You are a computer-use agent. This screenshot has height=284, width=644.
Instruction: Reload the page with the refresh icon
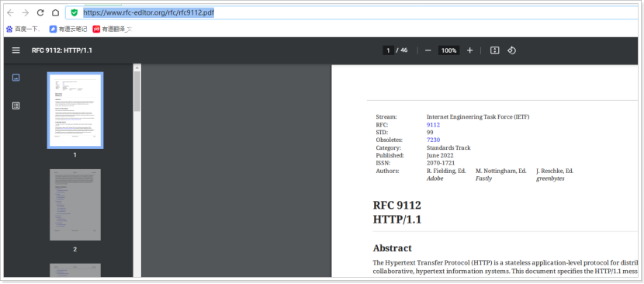[x=40, y=12]
